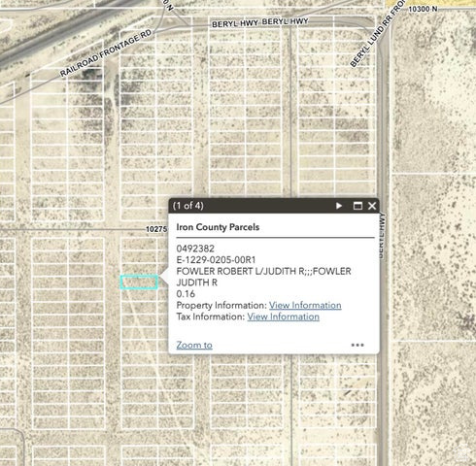Maximize the parcel popup window
Viewport: 476px width, 466px height.
coord(357,206)
